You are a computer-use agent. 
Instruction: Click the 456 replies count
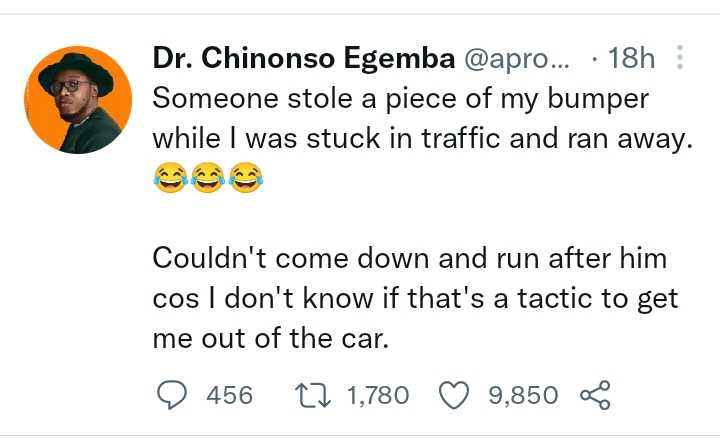[x=229, y=396]
